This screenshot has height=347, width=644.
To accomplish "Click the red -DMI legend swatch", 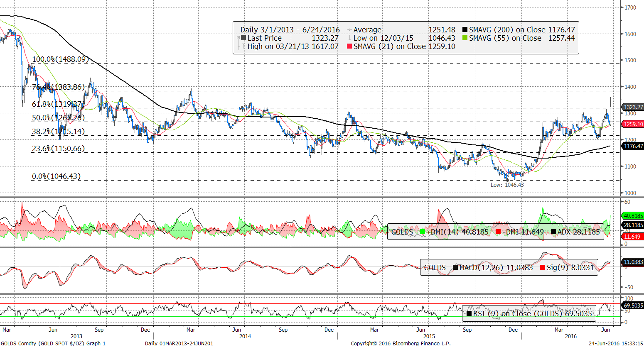I will [498, 232].
